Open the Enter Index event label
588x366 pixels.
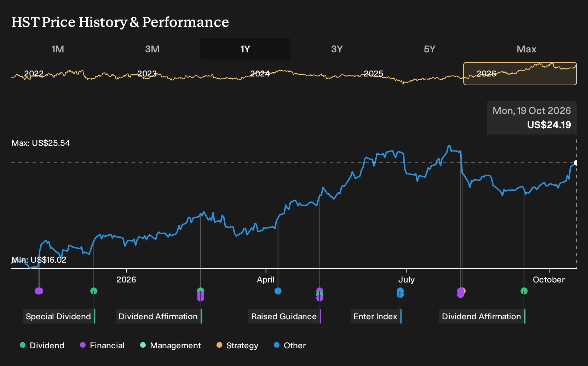coord(376,316)
